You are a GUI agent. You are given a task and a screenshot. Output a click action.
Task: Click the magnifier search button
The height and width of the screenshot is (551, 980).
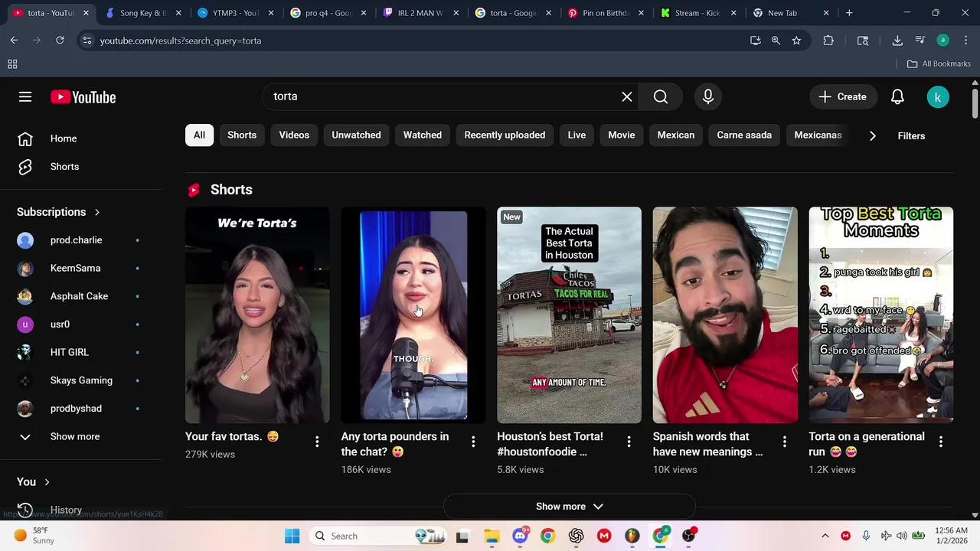[661, 96]
